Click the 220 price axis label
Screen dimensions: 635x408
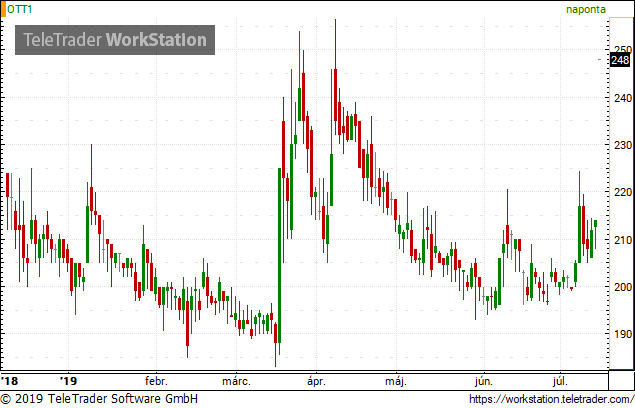pos(623,192)
